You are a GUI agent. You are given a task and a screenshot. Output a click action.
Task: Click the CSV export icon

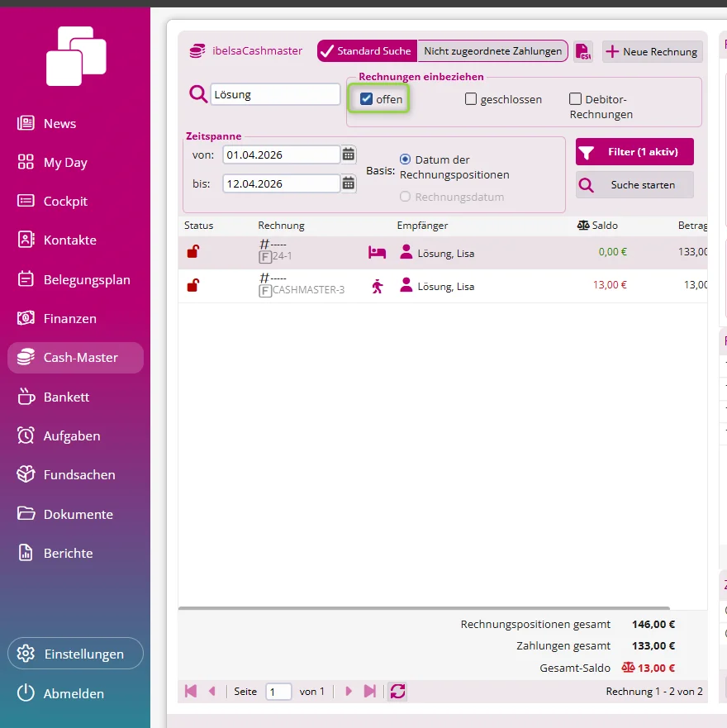click(x=583, y=51)
